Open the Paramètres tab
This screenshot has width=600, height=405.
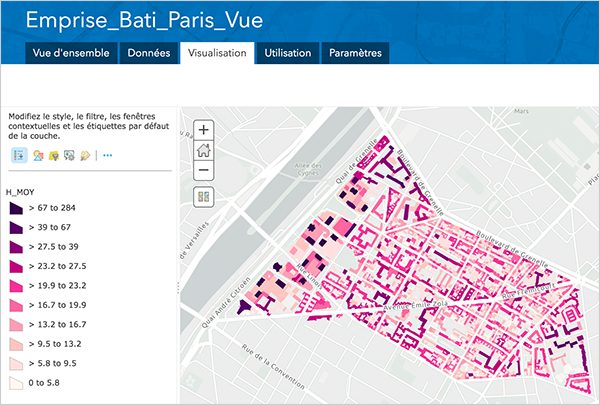point(355,53)
